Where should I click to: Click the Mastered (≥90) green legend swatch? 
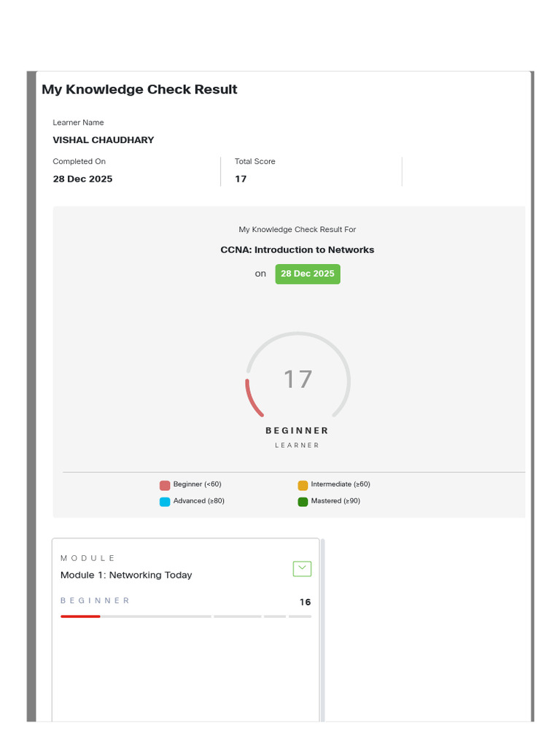pyautogui.click(x=303, y=502)
